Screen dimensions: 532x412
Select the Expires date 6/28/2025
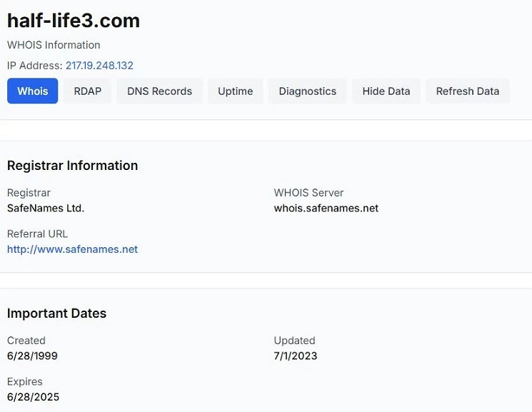pyautogui.click(x=33, y=397)
